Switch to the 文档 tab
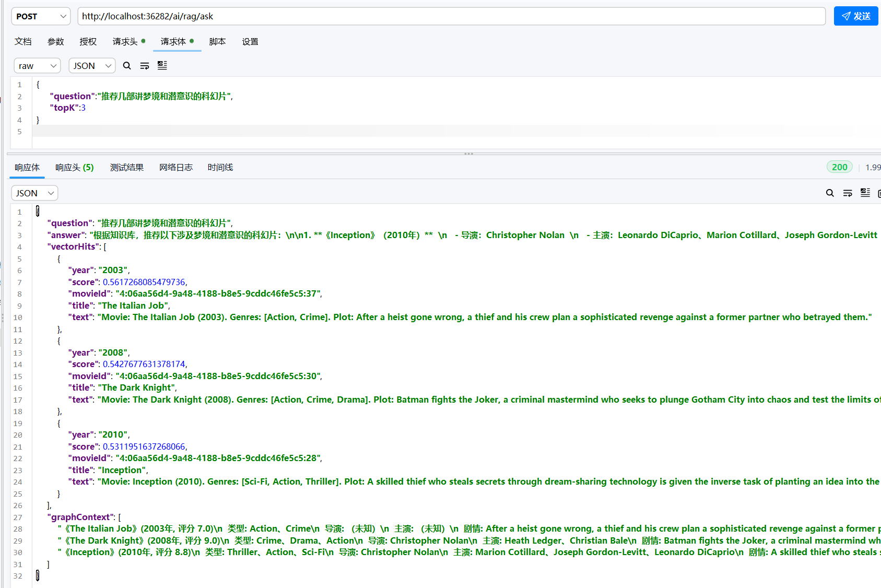Image resolution: width=881 pixels, height=588 pixels. (x=23, y=41)
